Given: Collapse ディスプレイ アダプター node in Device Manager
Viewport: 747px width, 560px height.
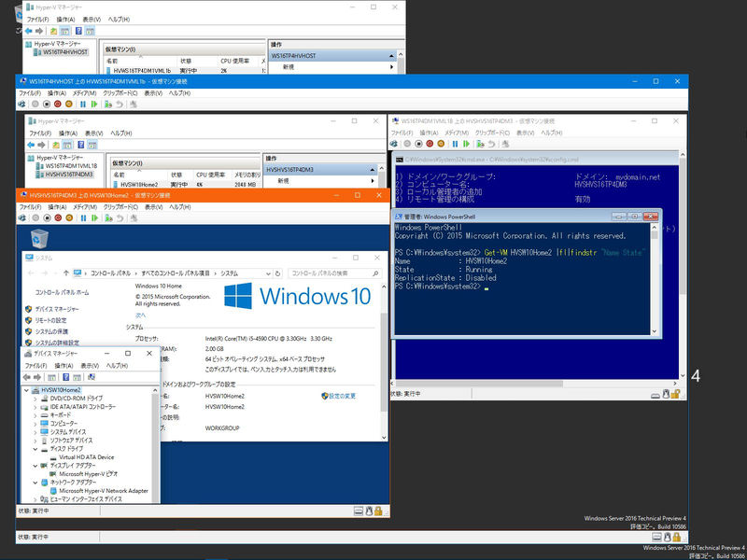Looking at the screenshot, I should 35,465.
